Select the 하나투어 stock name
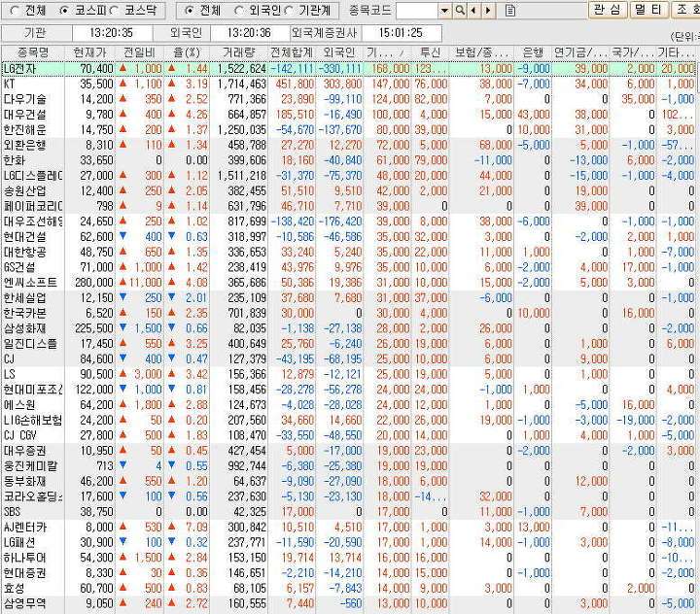Viewport: 700px width, 614px height. click(x=25, y=558)
